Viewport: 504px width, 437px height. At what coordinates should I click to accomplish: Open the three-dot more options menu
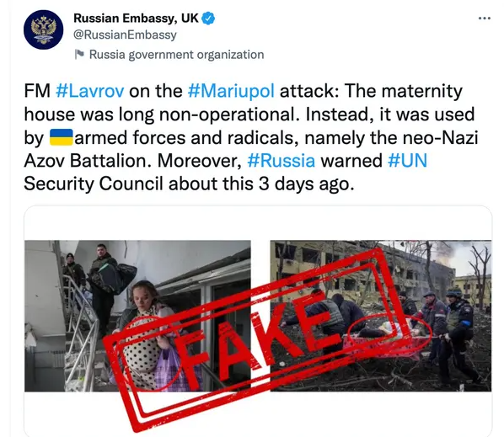pyautogui.click(x=485, y=19)
